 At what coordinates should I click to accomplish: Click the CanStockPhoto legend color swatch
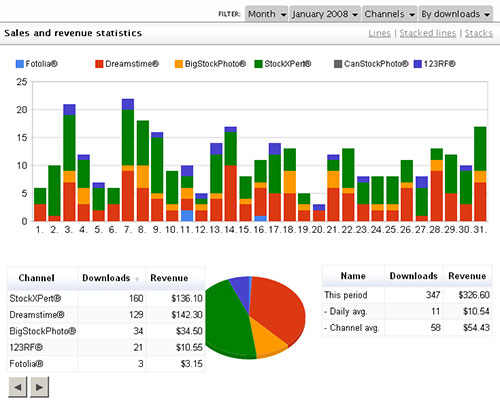(x=338, y=64)
